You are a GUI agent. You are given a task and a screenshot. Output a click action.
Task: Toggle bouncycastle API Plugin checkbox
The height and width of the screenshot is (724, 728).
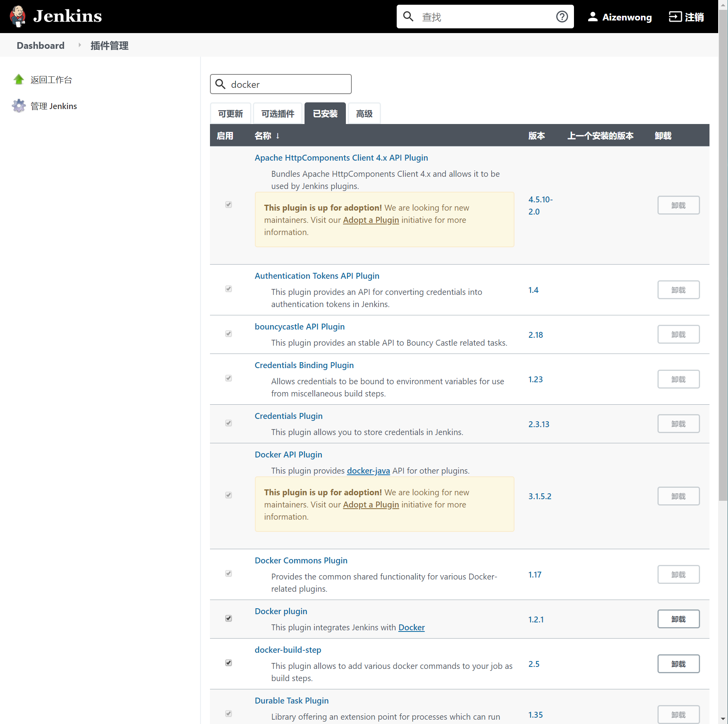tap(228, 334)
